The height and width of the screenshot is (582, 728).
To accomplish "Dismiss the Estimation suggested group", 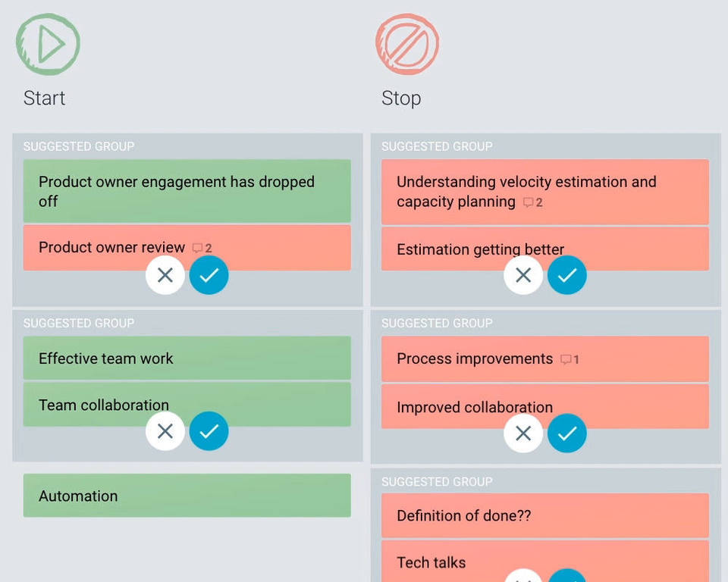I will pyautogui.click(x=523, y=275).
